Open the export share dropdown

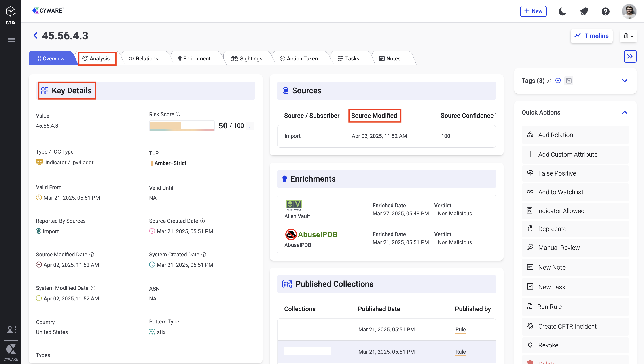point(628,36)
